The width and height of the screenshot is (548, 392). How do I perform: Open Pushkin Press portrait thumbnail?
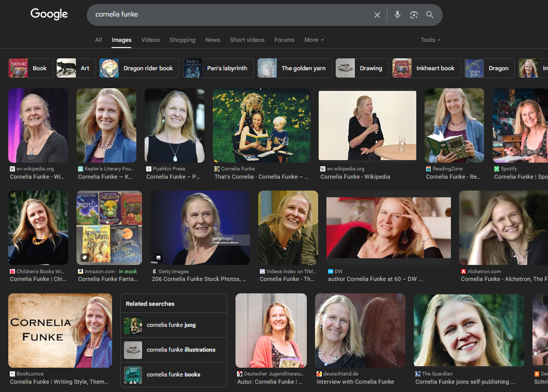click(175, 126)
